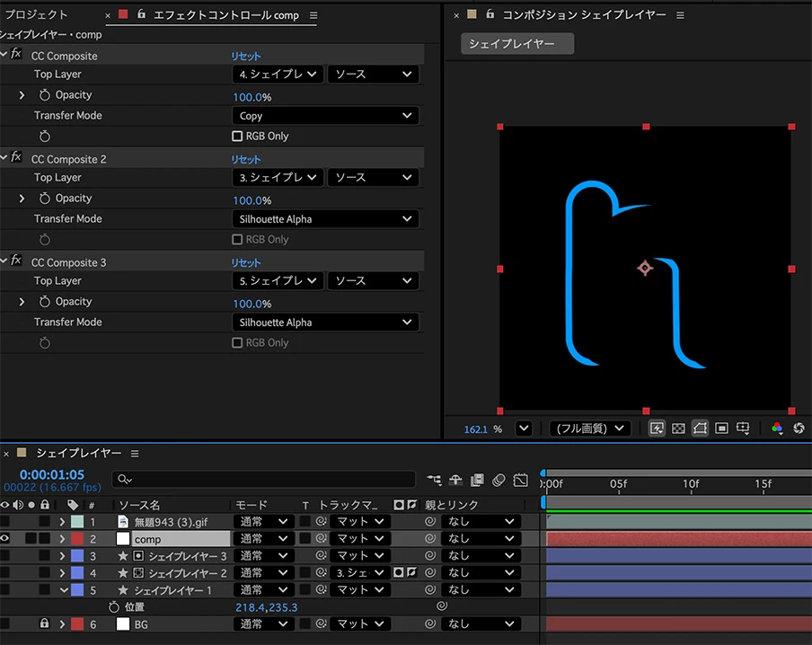Click the position expression pick whip
This screenshot has height=645, width=812.
point(442,605)
